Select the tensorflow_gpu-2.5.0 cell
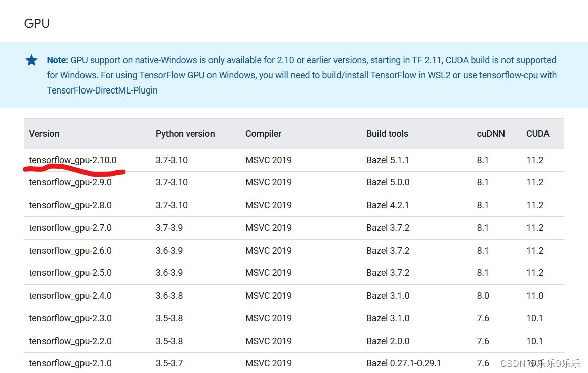Screen dimensions: 588x373 70,273
